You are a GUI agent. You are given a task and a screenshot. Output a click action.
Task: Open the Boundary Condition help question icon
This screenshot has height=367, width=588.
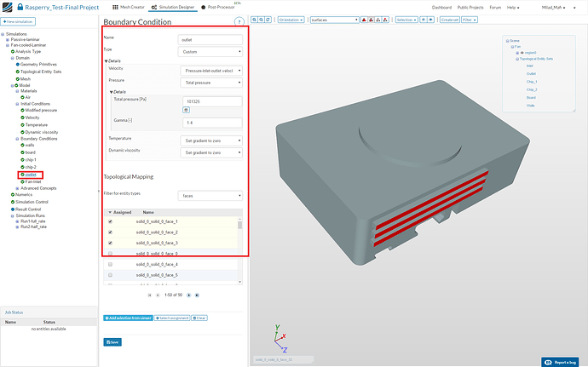(x=239, y=21)
